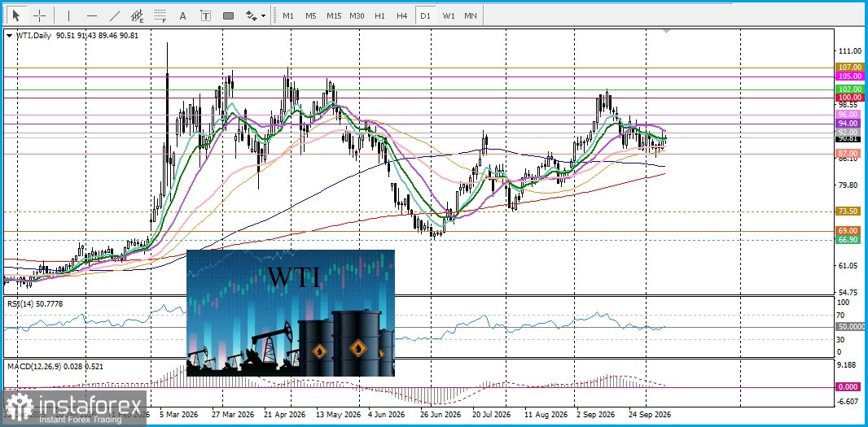Pick the Fibonacci retracement tool
This screenshot has width=868, height=427.
click(x=160, y=16)
